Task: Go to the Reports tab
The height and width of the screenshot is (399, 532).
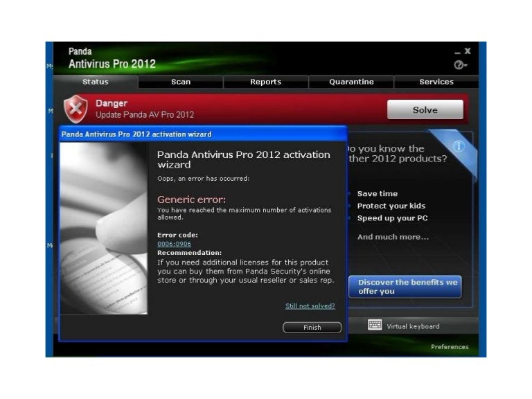Action: tap(266, 82)
